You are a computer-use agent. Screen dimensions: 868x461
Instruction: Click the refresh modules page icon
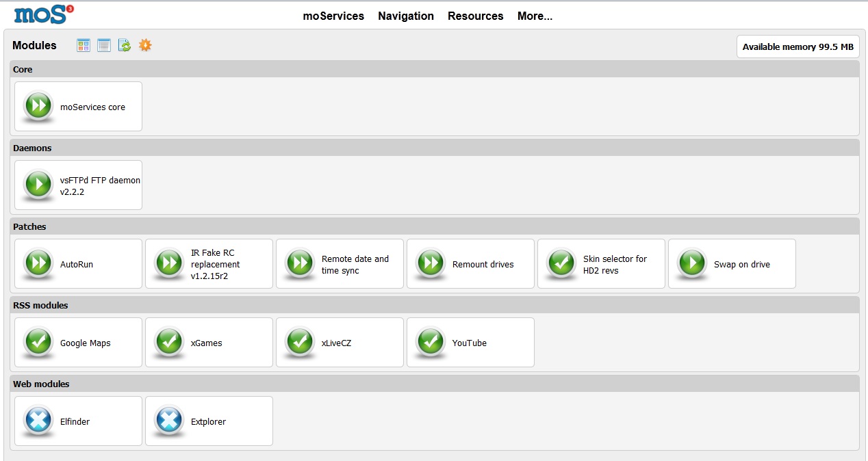(x=125, y=45)
